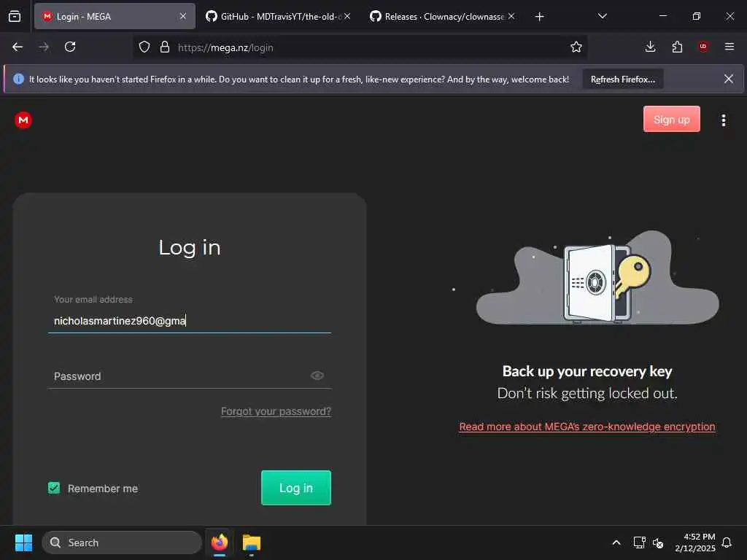Open a new tab with plus button

pyautogui.click(x=539, y=17)
